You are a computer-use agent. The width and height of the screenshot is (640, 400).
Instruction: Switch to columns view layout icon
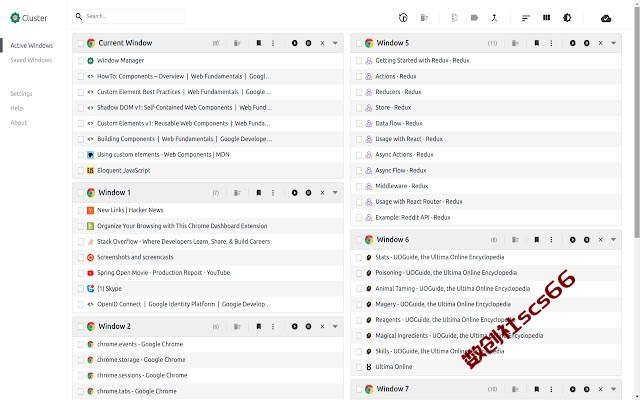[x=546, y=18]
